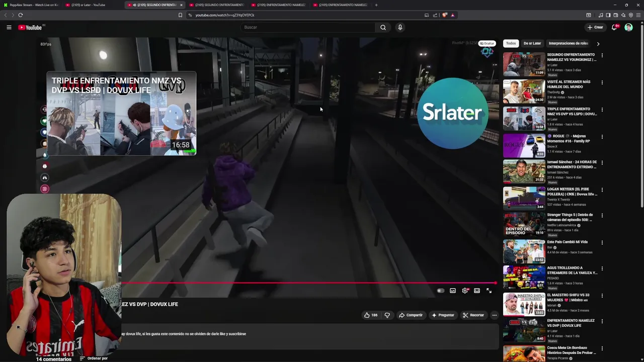This screenshot has width=644, height=362.
Task: Click the Buscar search input field
Action: tap(308, 27)
